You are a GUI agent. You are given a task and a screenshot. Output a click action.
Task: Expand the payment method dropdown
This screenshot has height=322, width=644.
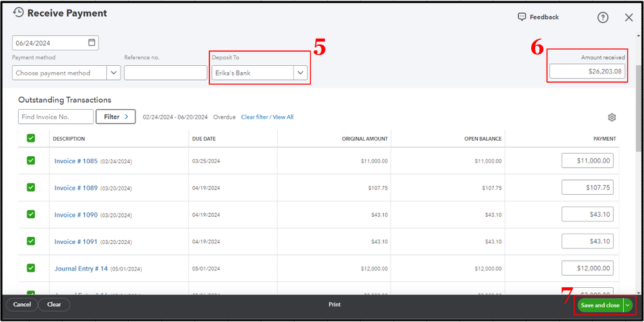[x=113, y=73]
